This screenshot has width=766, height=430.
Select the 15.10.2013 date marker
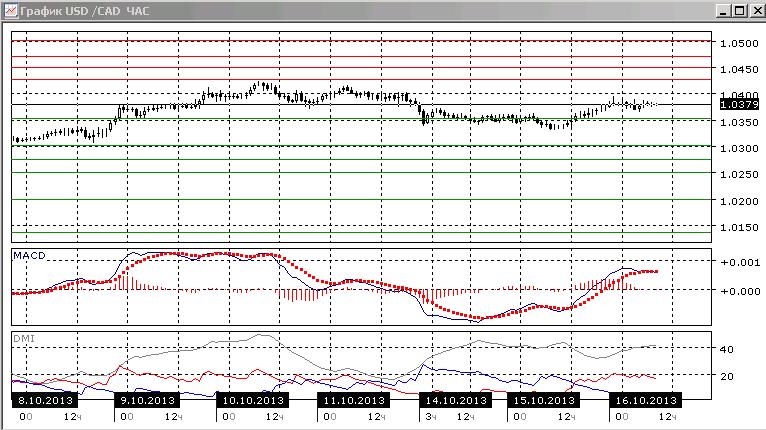click(x=544, y=400)
